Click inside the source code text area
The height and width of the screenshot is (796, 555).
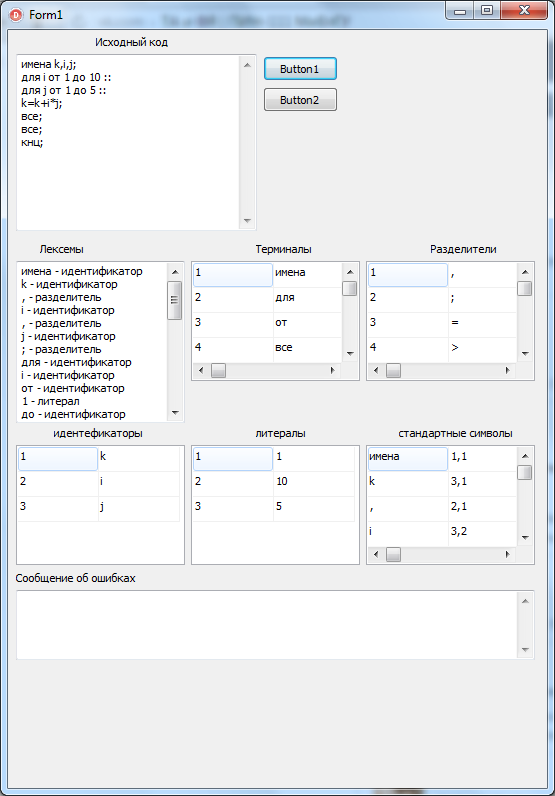click(x=128, y=142)
